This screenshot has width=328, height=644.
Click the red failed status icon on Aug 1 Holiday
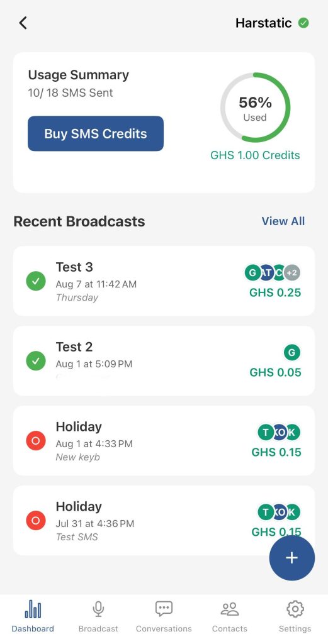pyautogui.click(x=36, y=441)
